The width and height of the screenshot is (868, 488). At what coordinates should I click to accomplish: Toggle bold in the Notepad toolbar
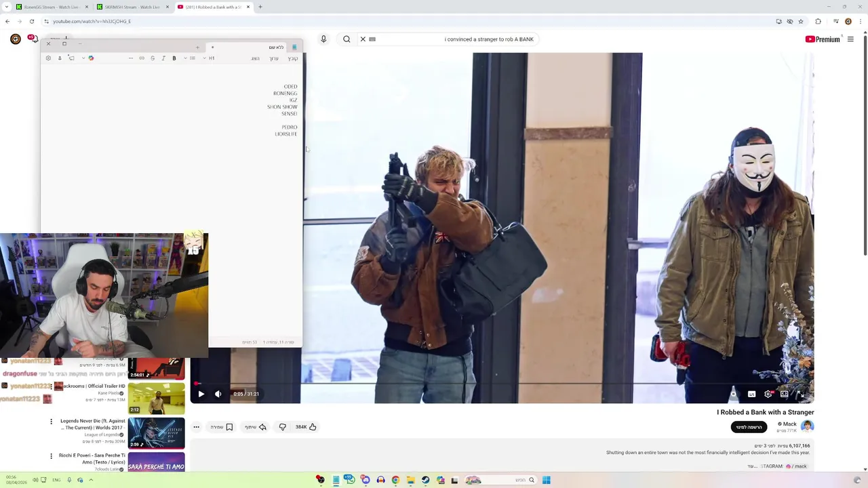coord(174,58)
